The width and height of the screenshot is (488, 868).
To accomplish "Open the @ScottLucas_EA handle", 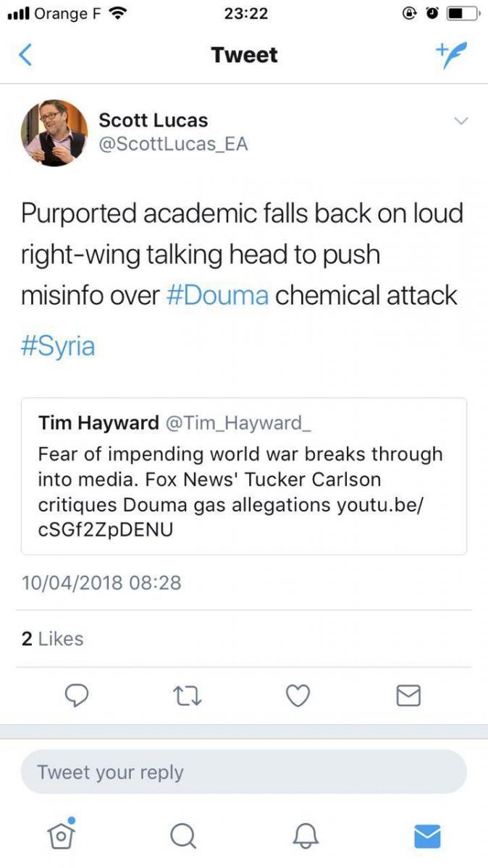I will [173, 144].
